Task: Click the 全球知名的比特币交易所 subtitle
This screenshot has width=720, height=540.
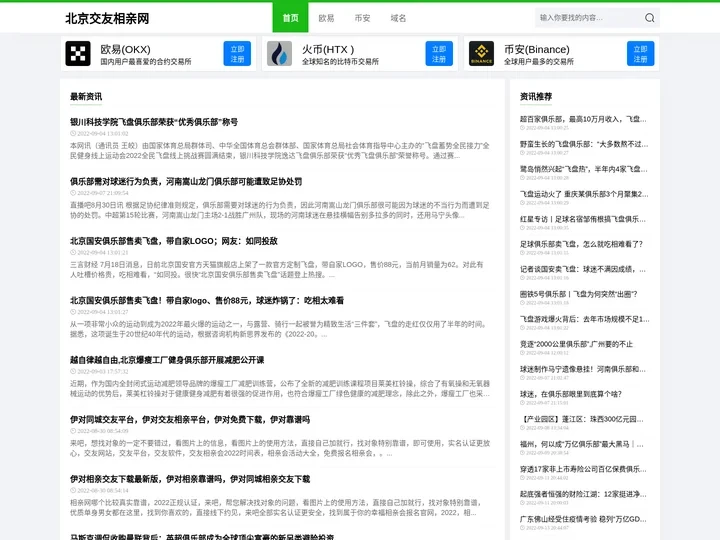Action: point(340,62)
